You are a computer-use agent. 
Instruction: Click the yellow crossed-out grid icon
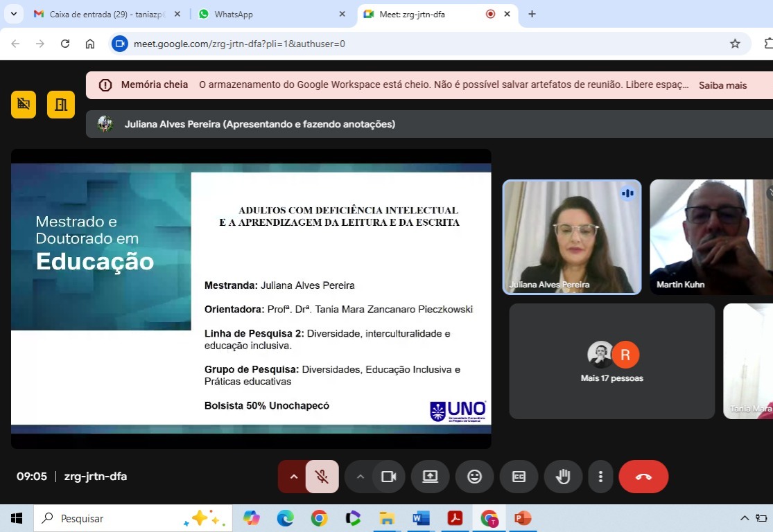click(24, 105)
